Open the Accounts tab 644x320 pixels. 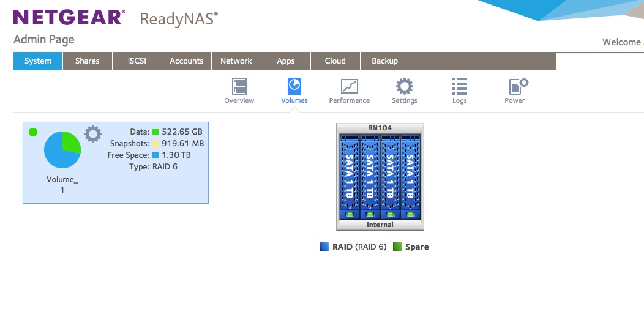pyautogui.click(x=187, y=61)
